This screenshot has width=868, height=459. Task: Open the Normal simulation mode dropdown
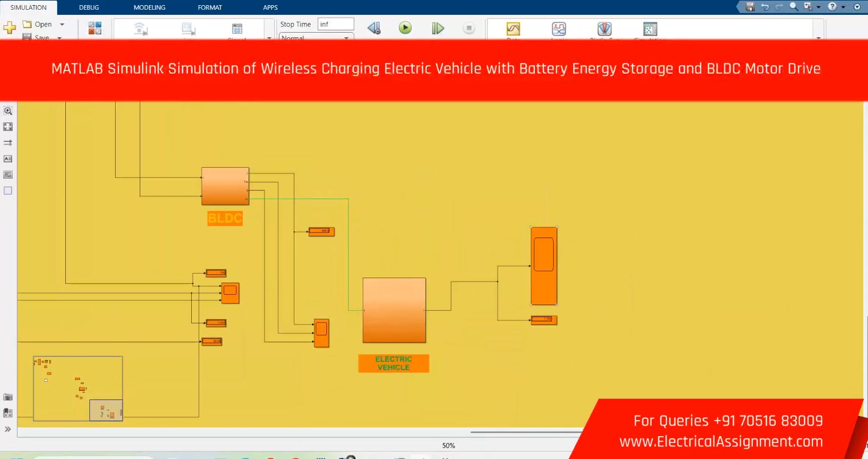coord(346,38)
